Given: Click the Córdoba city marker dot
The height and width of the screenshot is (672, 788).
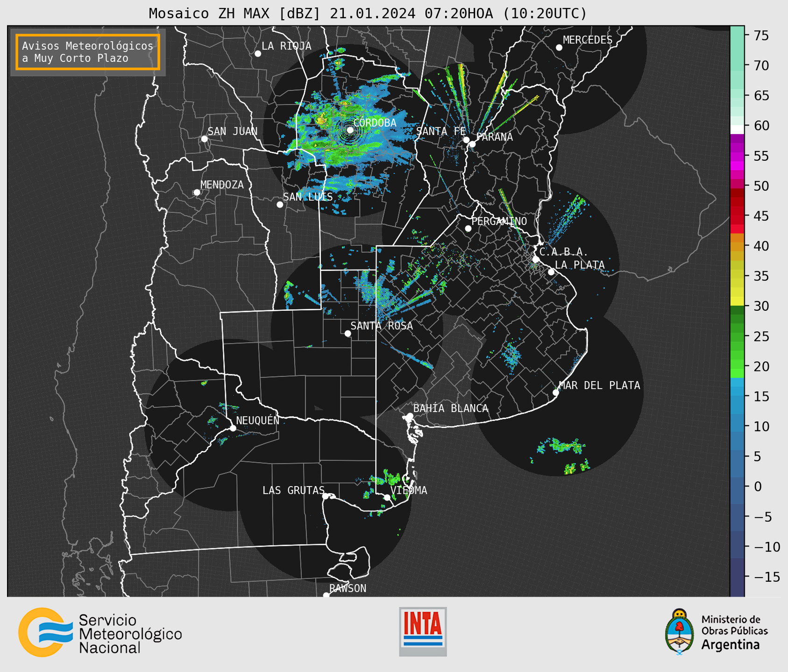Looking at the screenshot, I should [350, 130].
